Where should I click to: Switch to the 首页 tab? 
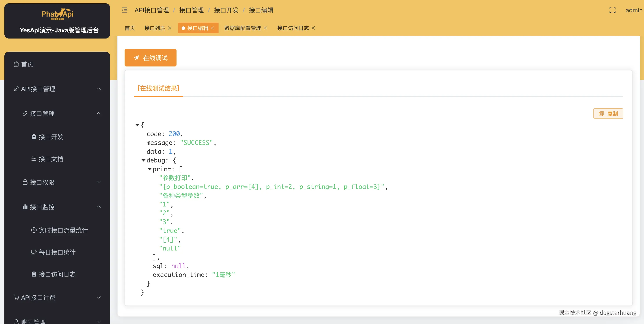click(130, 28)
